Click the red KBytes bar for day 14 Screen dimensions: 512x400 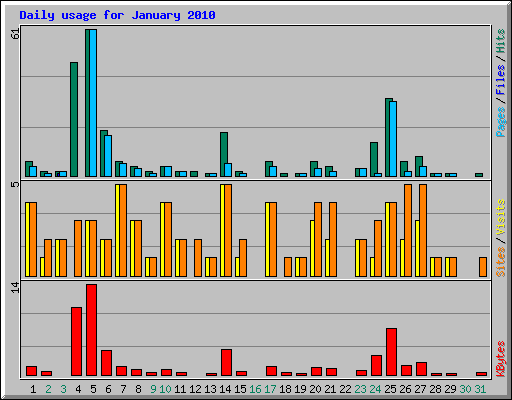coord(226,363)
